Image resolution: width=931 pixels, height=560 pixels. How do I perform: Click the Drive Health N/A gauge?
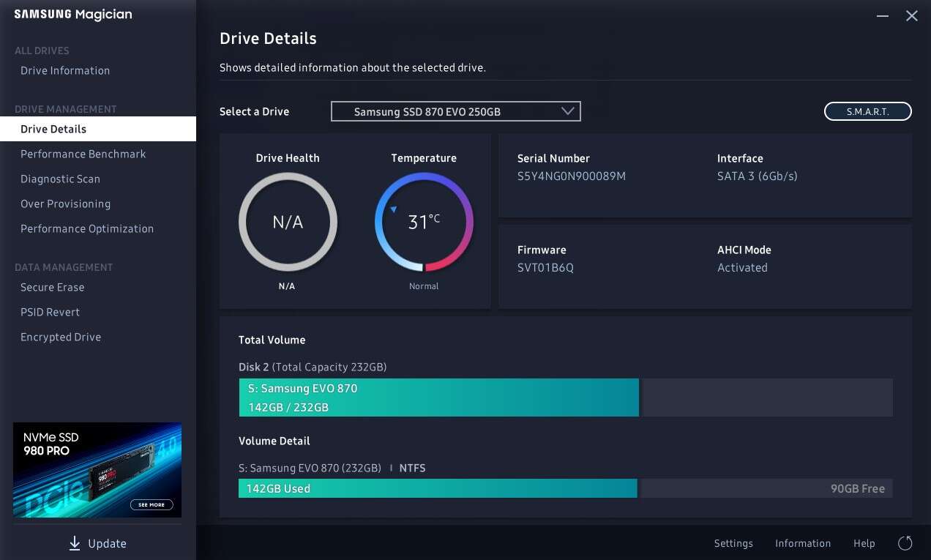pos(288,222)
